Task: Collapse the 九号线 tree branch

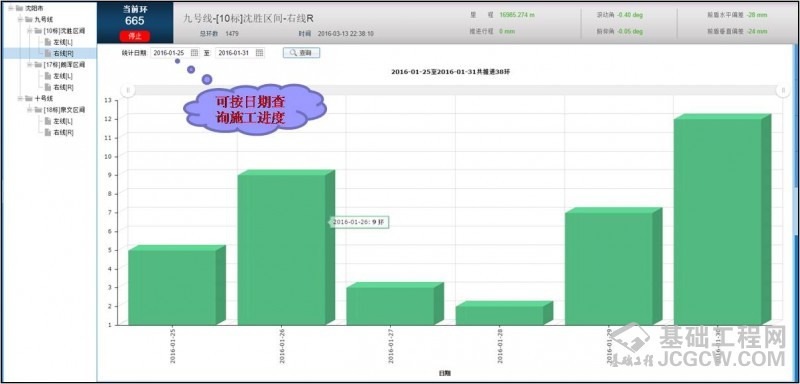Action: [x=19, y=19]
